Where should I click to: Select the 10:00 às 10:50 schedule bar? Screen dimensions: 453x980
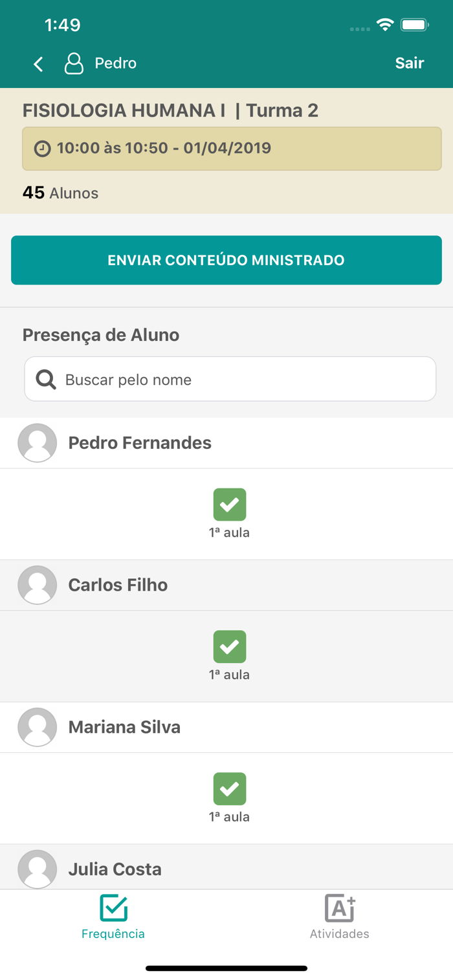[232, 149]
